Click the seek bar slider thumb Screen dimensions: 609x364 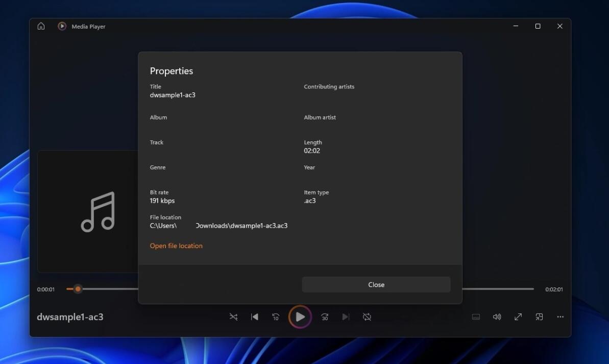(x=78, y=289)
